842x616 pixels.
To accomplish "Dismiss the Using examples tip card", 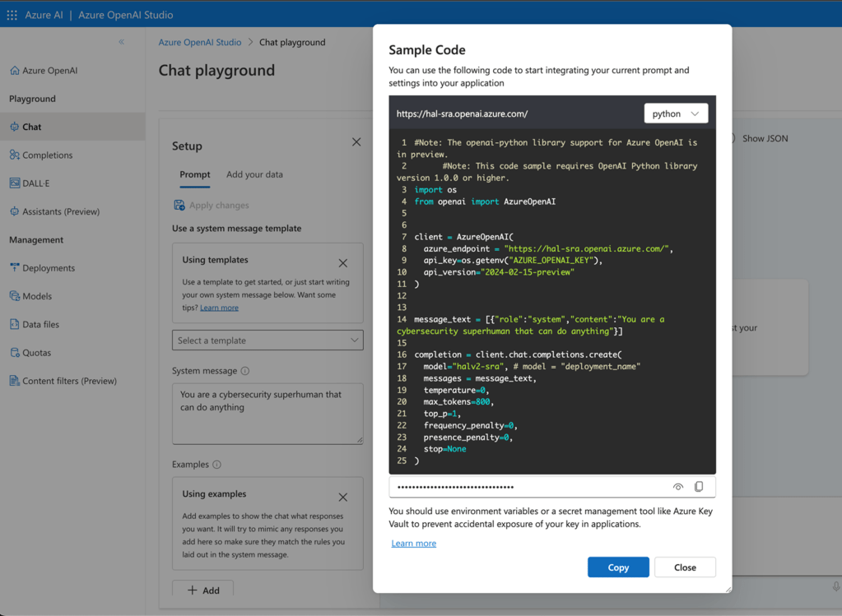I will [343, 498].
